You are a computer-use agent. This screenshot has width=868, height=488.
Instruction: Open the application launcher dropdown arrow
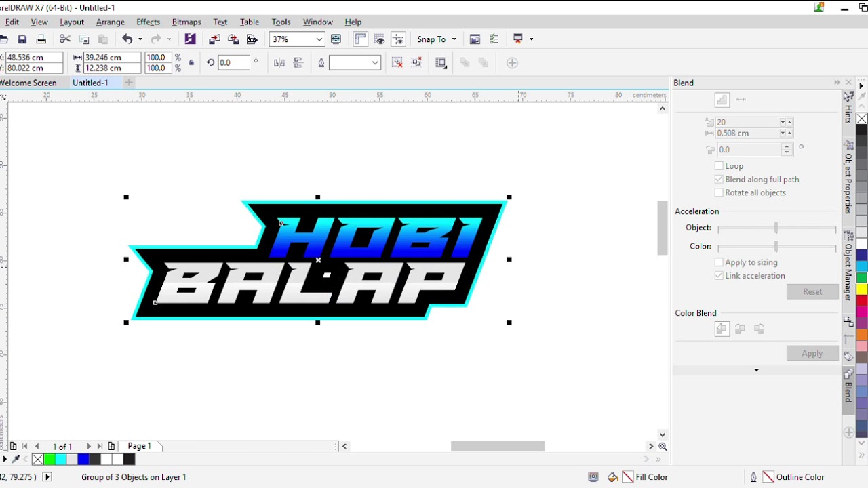point(530,39)
